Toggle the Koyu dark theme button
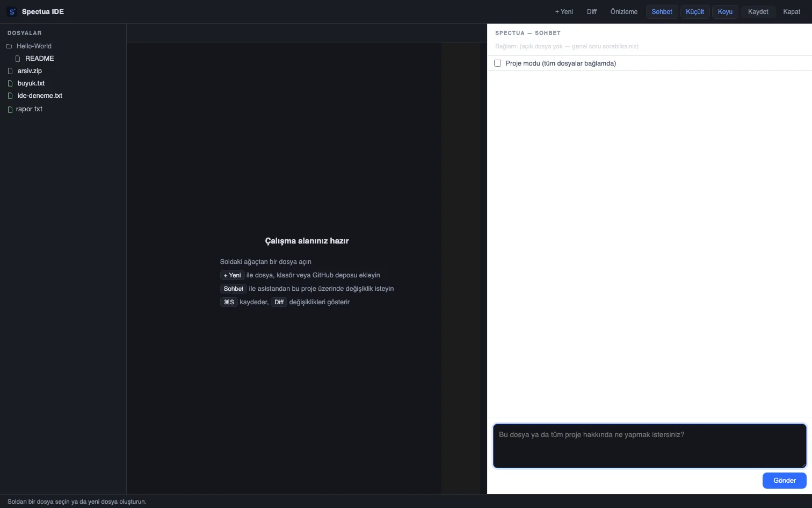This screenshot has height=508, width=812. click(725, 12)
